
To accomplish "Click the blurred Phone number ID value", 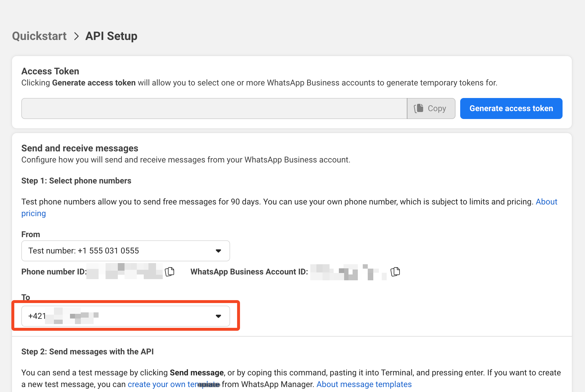I will coord(125,272).
